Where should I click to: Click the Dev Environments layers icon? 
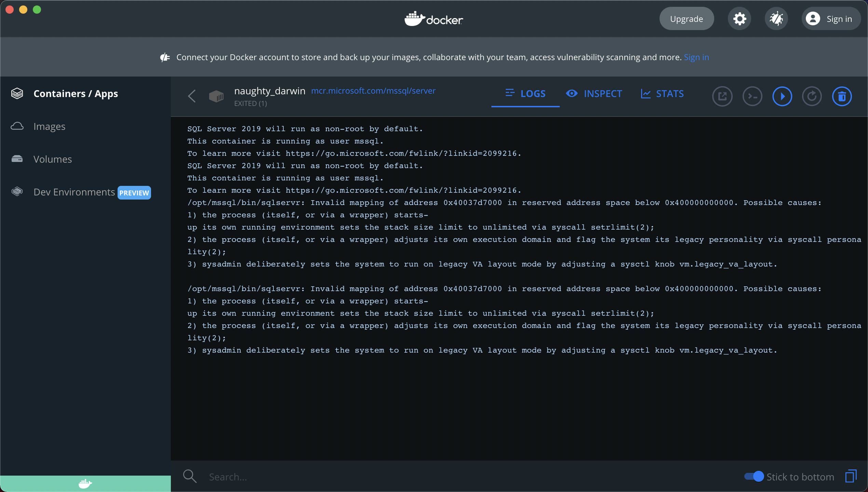tap(17, 192)
